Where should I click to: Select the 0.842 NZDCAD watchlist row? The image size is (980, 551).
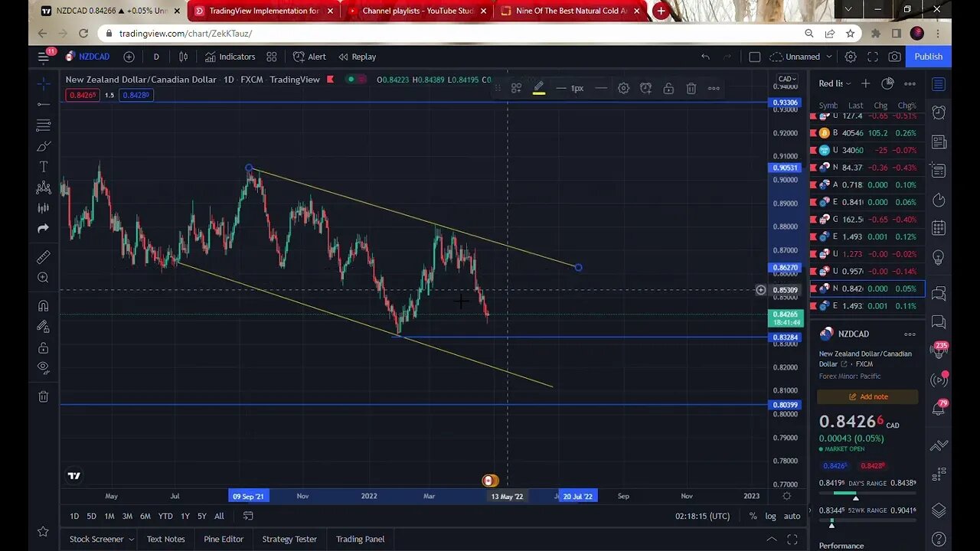[x=867, y=289]
